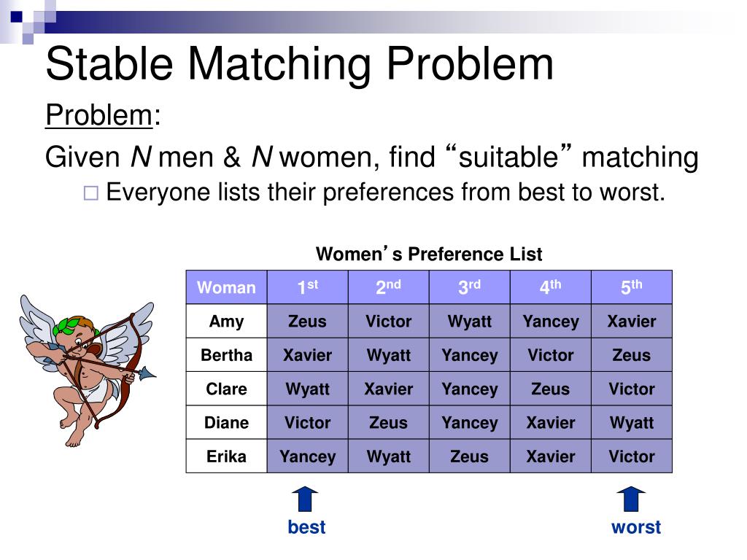Click the "Stable Matching Problem" slide title
Viewport: 747px width, 560px height.
tap(299, 63)
